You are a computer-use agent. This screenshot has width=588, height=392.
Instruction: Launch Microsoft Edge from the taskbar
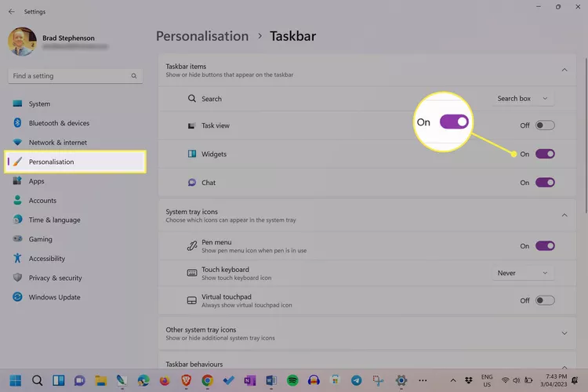click(143, 380)
